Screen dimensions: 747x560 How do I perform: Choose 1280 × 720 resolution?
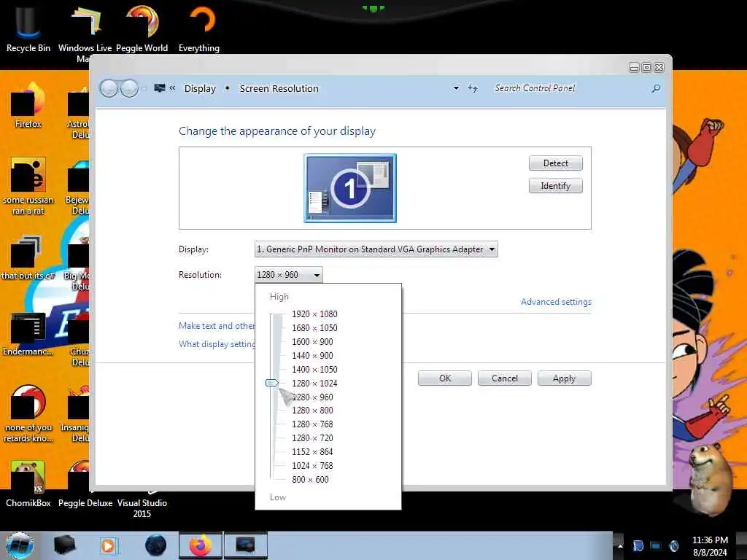(x=312, y=438)
